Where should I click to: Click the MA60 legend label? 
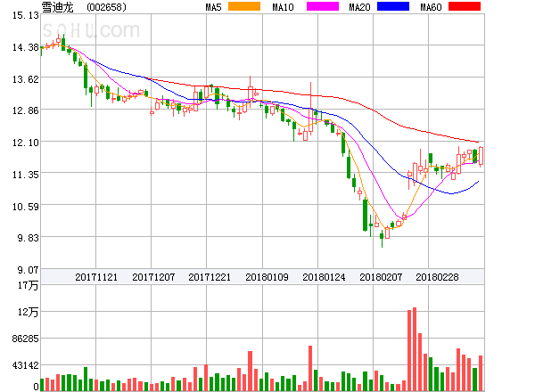(x=431, y=7)
